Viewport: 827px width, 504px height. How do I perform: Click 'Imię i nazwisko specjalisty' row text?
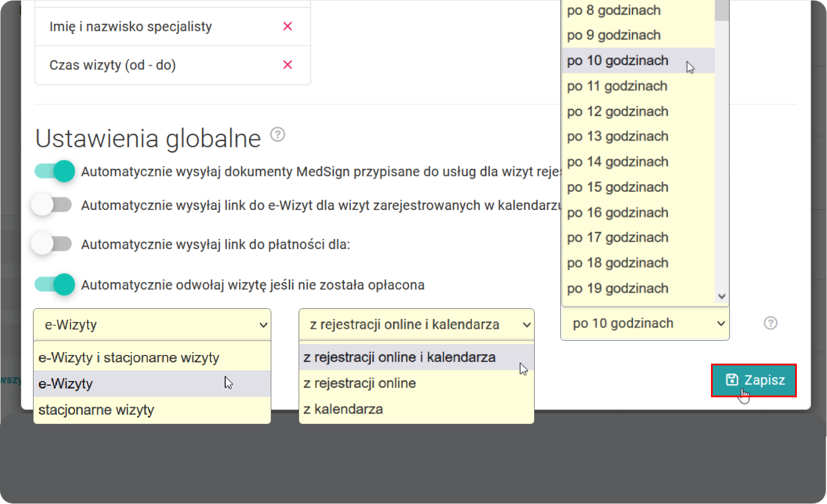click(131, 27)
